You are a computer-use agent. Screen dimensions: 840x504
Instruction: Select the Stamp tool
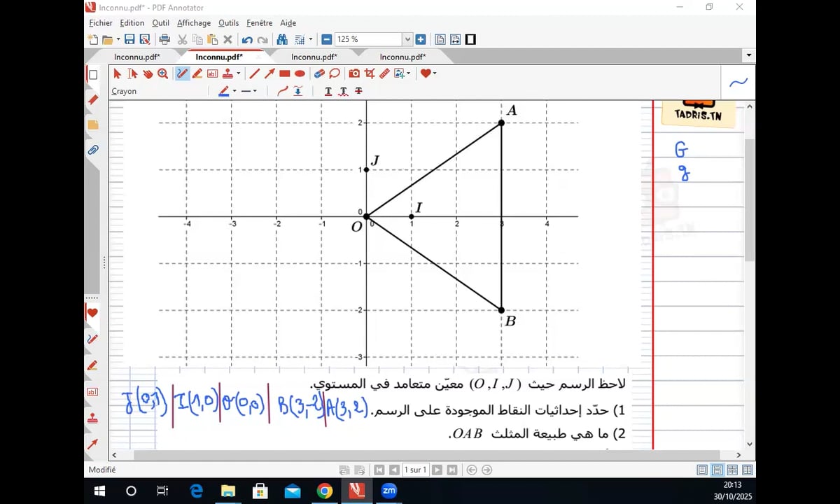tap(227, 73)
